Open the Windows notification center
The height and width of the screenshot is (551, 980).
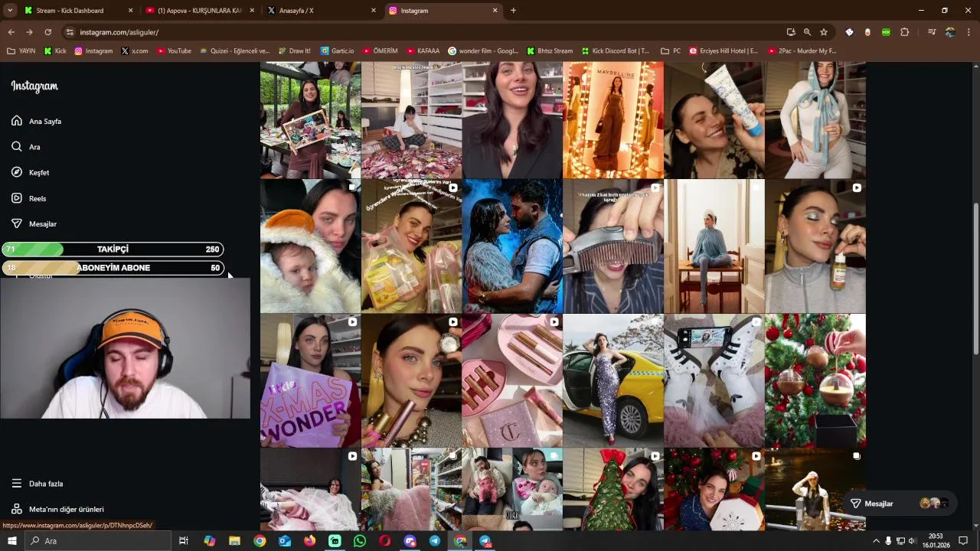(963, 541)
